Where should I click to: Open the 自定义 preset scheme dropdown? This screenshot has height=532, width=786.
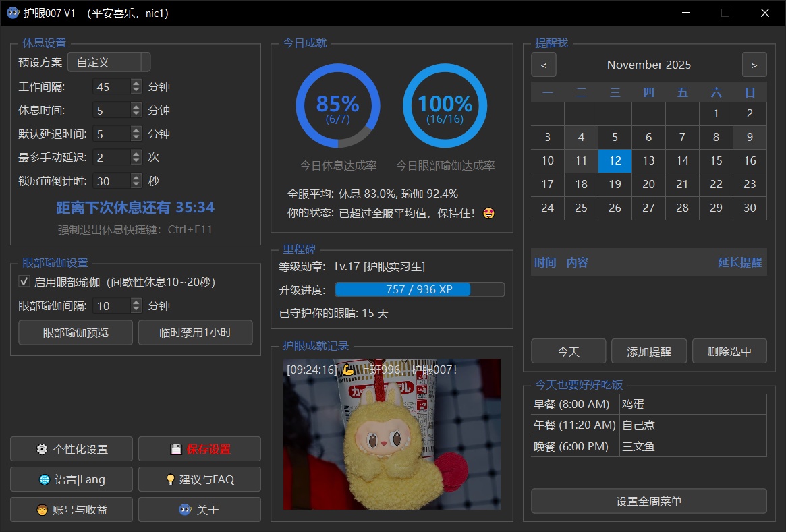[109, 62]
